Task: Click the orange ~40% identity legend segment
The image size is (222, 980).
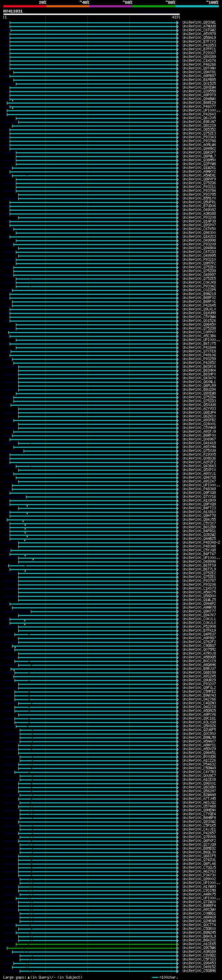Action: pos(68,6)
